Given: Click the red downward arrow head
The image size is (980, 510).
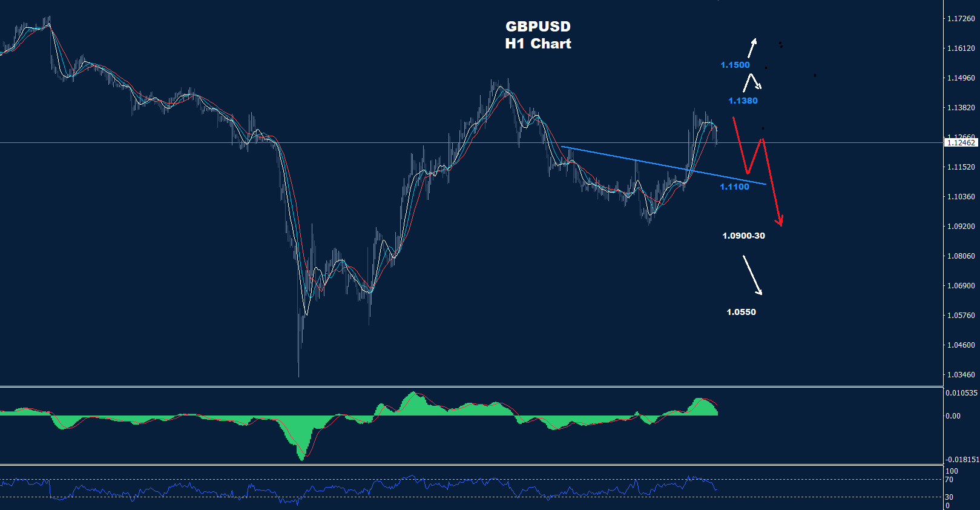Looking at the screenshot, I should [x=780, y=220].
